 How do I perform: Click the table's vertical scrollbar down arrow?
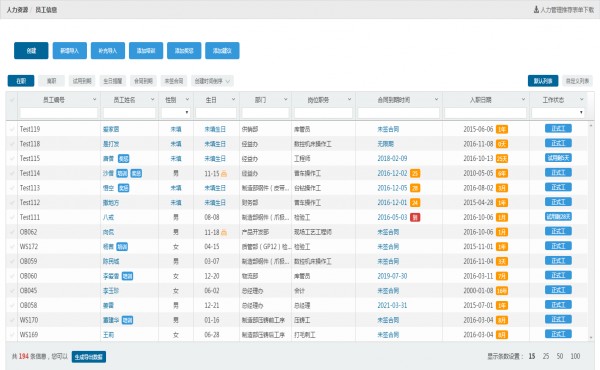point(591,337)
